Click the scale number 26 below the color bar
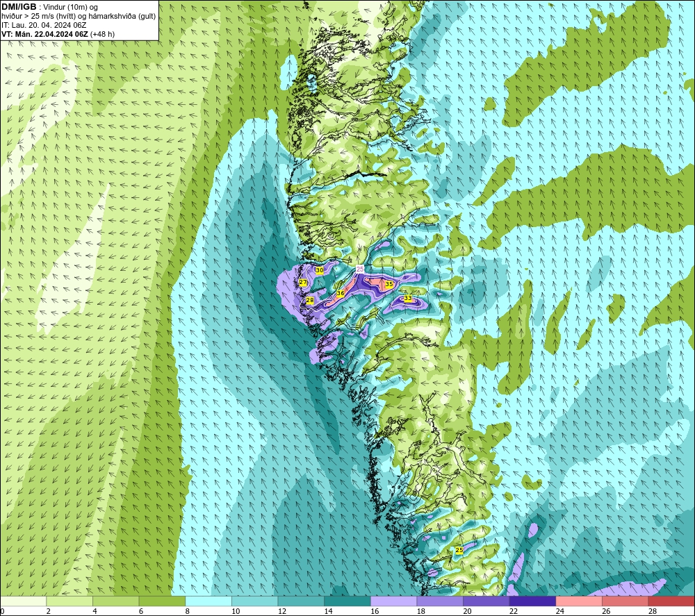Viewport: 695px width, 616px height. click(x=606, y=611)
